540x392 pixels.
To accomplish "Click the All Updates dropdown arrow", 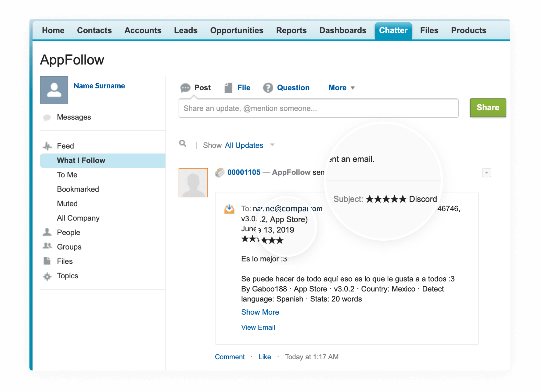I will click(272, 145).
